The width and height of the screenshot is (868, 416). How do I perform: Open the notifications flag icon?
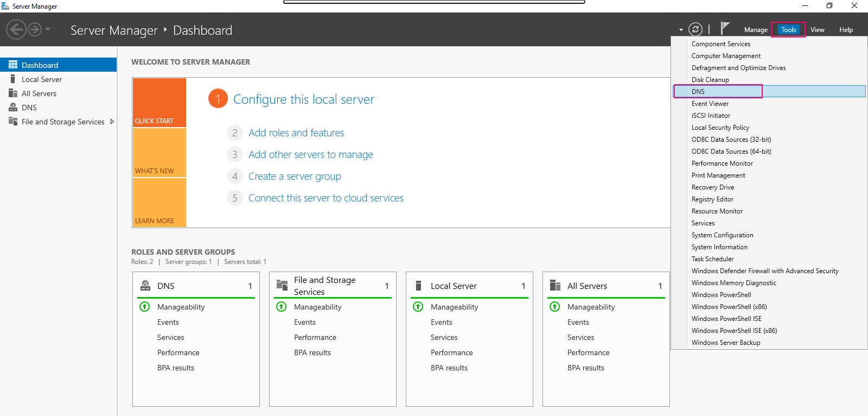(725, 28)
